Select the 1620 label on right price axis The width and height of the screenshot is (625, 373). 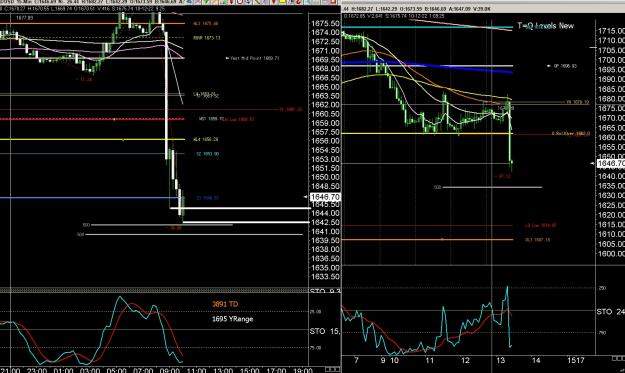coord(611,215)
